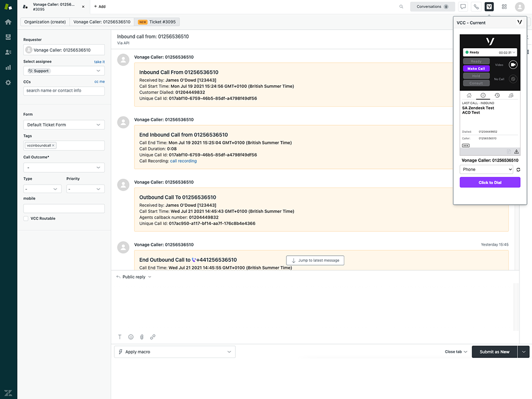Open text formatting T icon in composer

tap(119, 337)
